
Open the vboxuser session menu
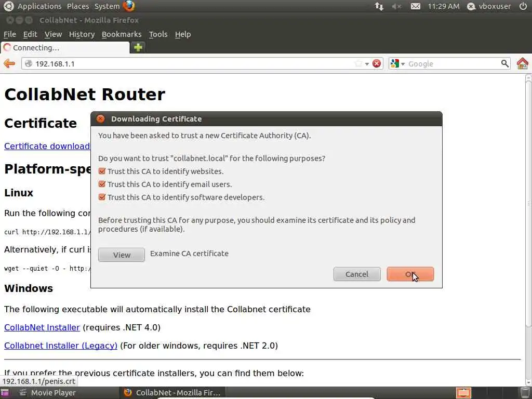(x=489, y=6)
